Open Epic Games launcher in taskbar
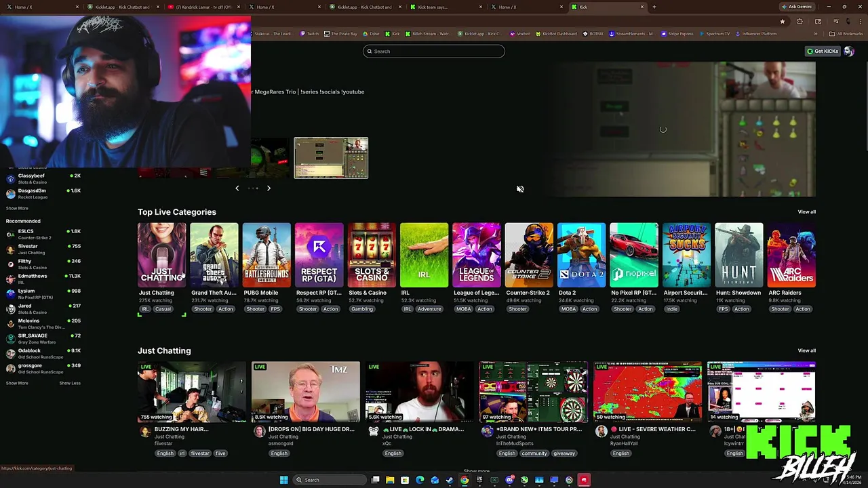868x488 pixels. click(479, 480)
